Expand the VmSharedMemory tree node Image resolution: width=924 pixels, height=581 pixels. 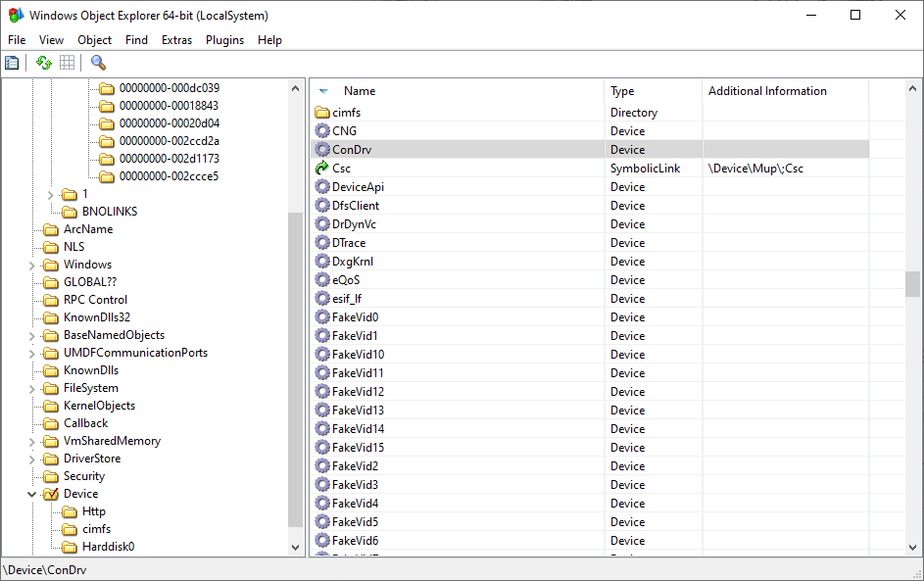(x=31, y=441)
